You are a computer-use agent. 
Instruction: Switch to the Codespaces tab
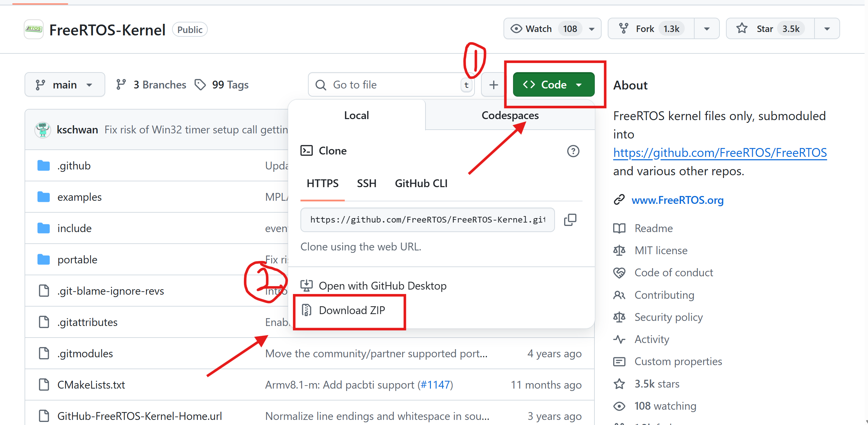tap(510, 115)
